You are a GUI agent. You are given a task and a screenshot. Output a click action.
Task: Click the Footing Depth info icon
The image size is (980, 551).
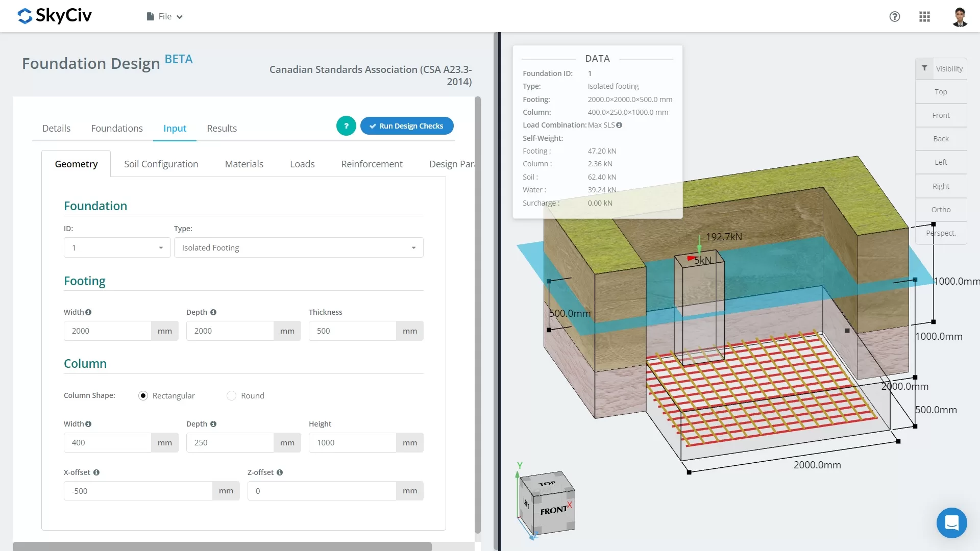click(x=213, y=312)
